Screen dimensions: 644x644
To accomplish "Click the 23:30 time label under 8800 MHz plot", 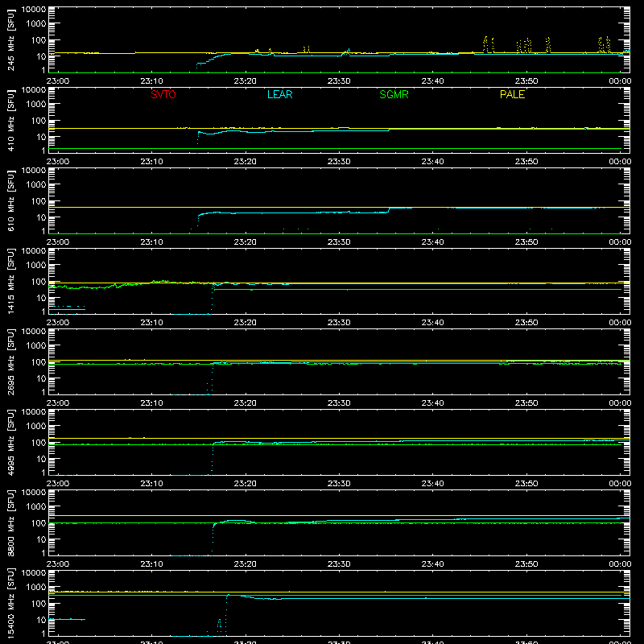I will (339, 564).
